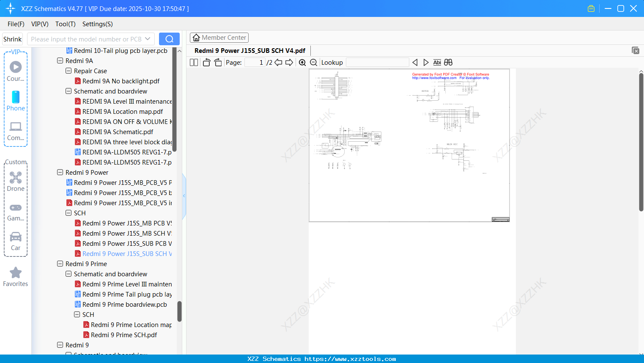Open REDMI 9A Schematic.pdf
The width and height of the screenshot is (644, 363).
click(x=114, y=132)
